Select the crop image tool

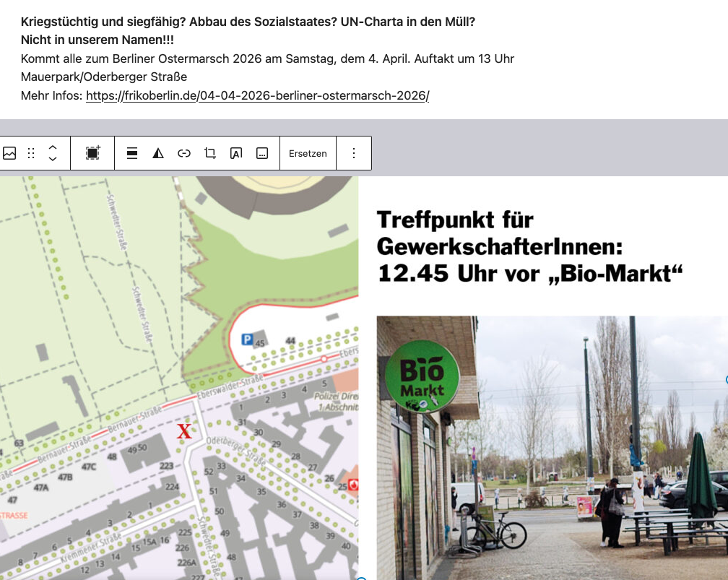(x=210, y=153)
